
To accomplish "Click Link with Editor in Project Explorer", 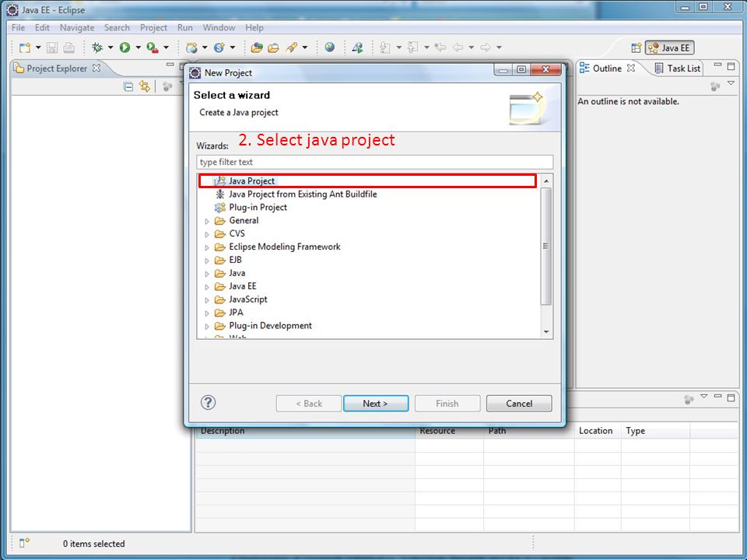I will coord(145,86).
